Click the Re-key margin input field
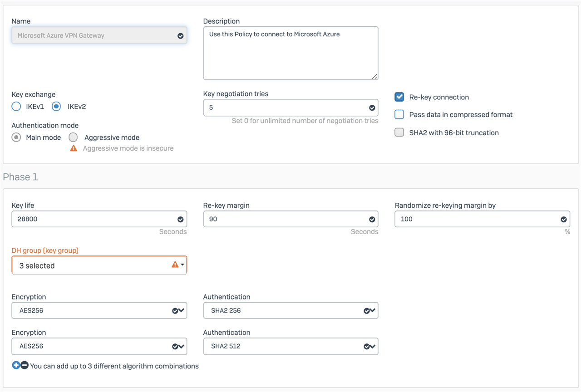This screenshot has width=581, height=392. click(x=291, y=219)
